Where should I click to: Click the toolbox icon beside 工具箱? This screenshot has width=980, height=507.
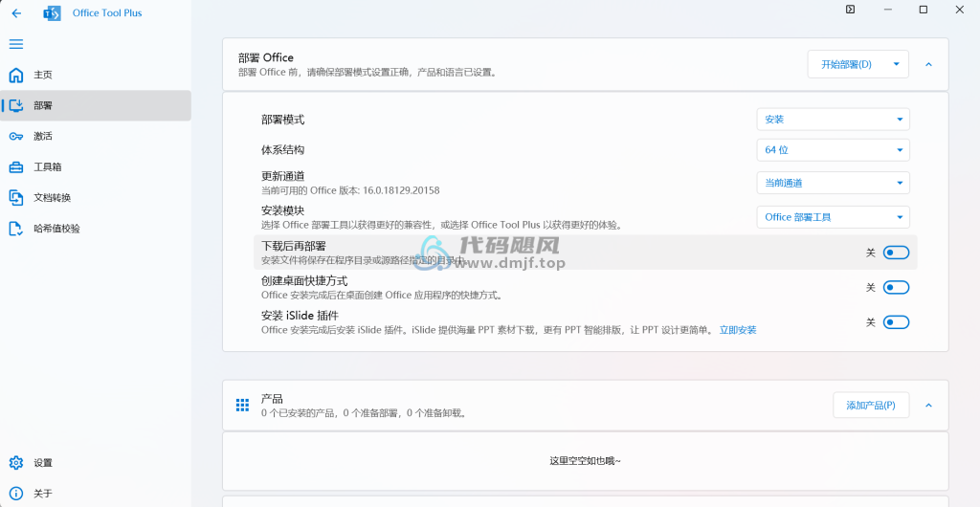(16, 166)
